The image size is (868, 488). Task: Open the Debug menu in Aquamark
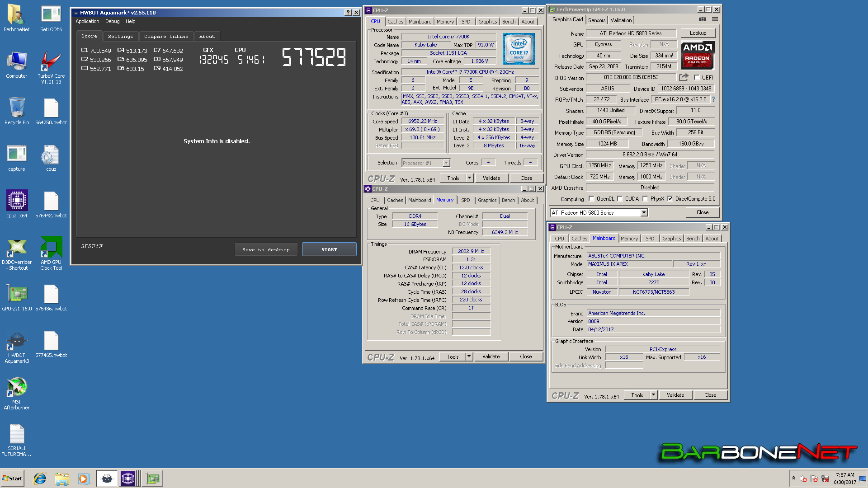[113, 21]
